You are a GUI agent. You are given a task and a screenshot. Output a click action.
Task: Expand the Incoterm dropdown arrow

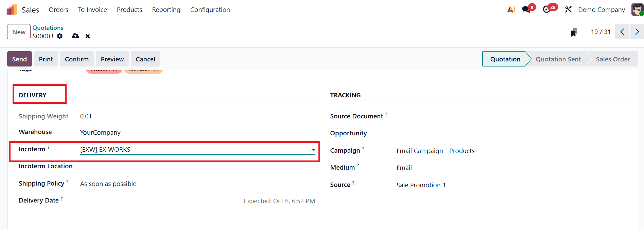[313, 150]
